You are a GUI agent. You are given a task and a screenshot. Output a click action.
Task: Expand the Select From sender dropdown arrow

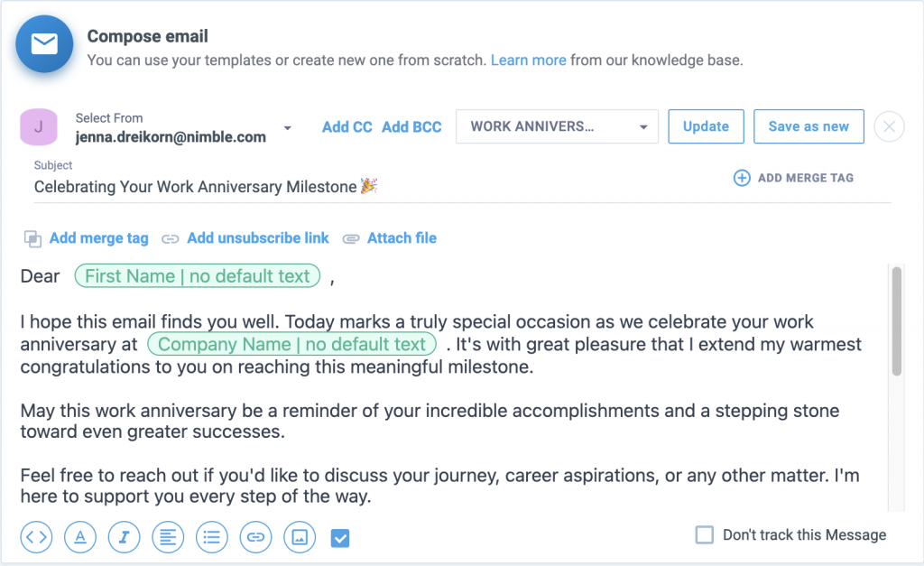288,128
